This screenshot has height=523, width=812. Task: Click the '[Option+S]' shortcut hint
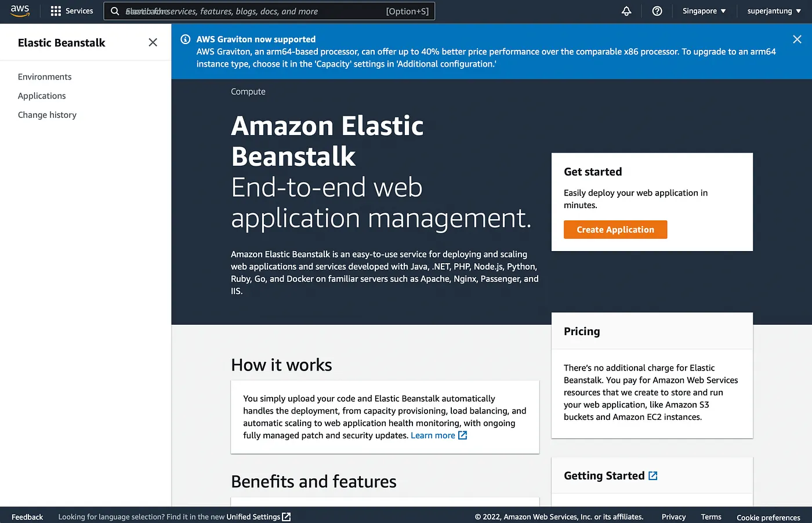pos(407,11)
